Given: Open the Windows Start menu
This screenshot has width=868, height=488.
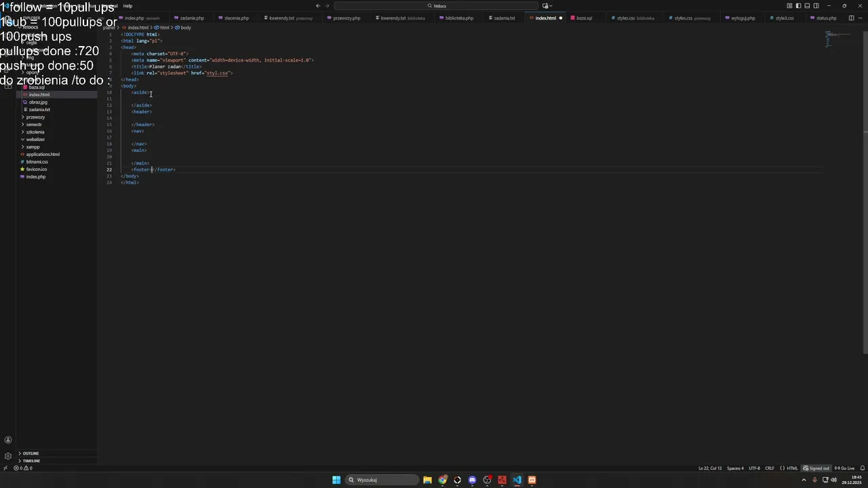Looking at the screenshot, I should pyautogui.click(x=336, y=480).
